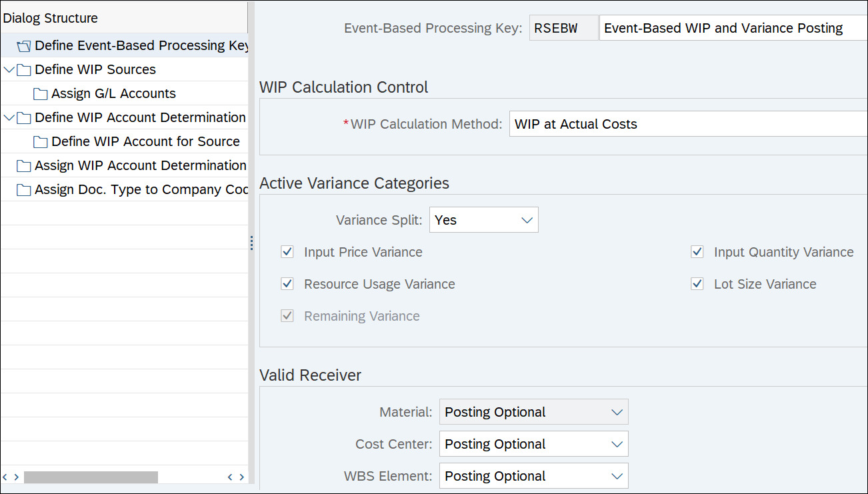
Task: Click the folder icon beside Assign WIP Account Determination
Action: pos(24,166)
